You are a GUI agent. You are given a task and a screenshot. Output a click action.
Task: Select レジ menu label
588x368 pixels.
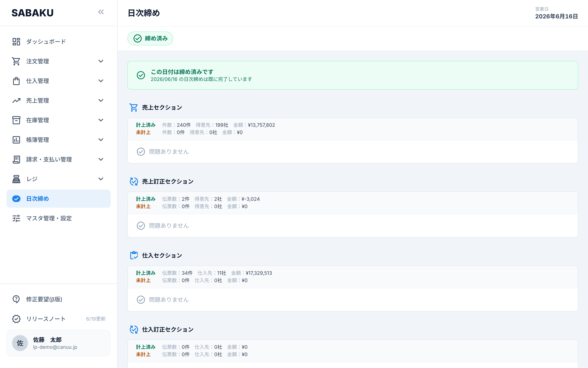click(32, 179)
